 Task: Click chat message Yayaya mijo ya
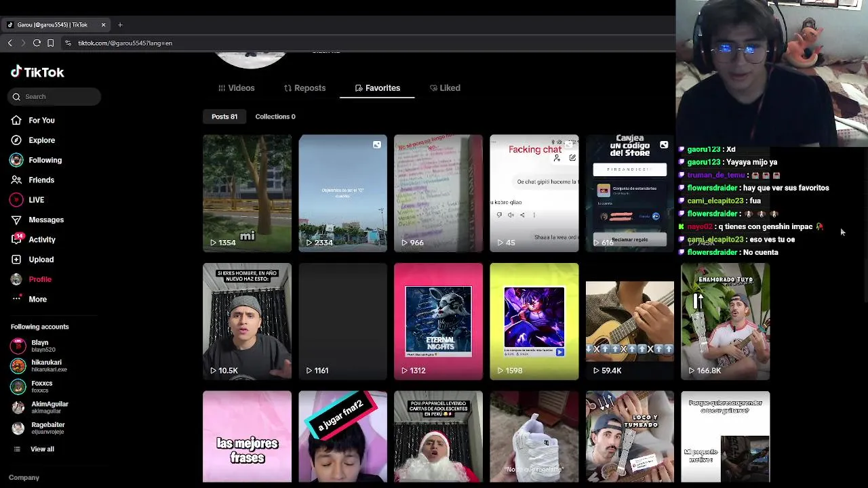point(751,162)
